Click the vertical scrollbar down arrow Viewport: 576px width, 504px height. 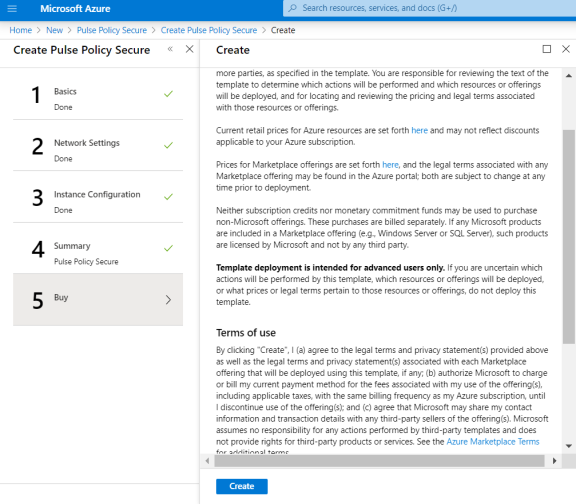(x=569, y=446)
